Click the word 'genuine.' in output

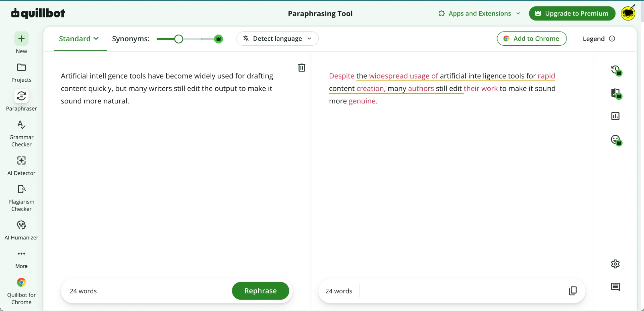tap(363, 101)
